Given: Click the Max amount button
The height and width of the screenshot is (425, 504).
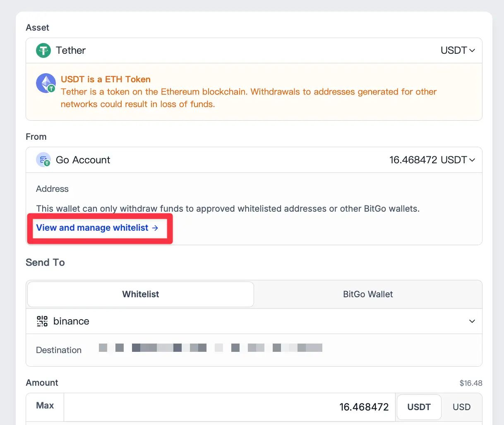Looking at the screenshot, I should (x=44, y=406).
